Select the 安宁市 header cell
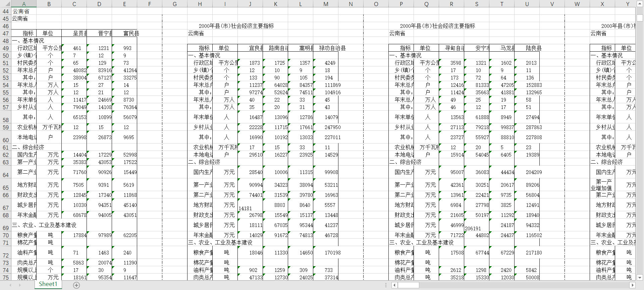This screenshot has height=290, width=644. (477, 48)
